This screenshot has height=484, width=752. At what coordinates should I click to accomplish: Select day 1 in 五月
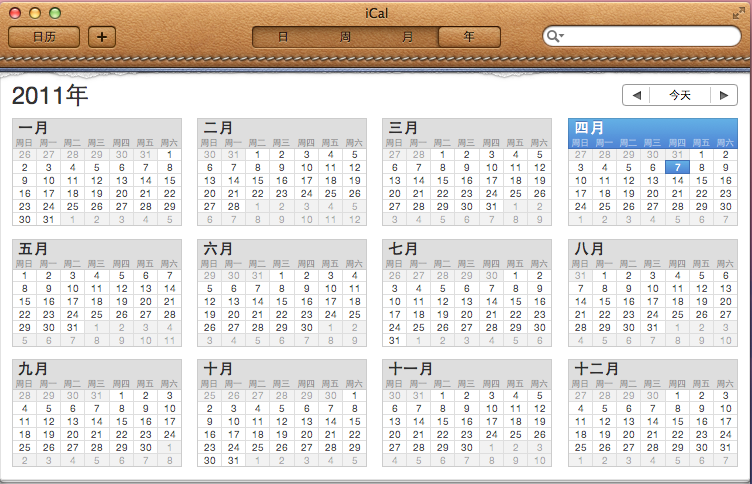24,275
